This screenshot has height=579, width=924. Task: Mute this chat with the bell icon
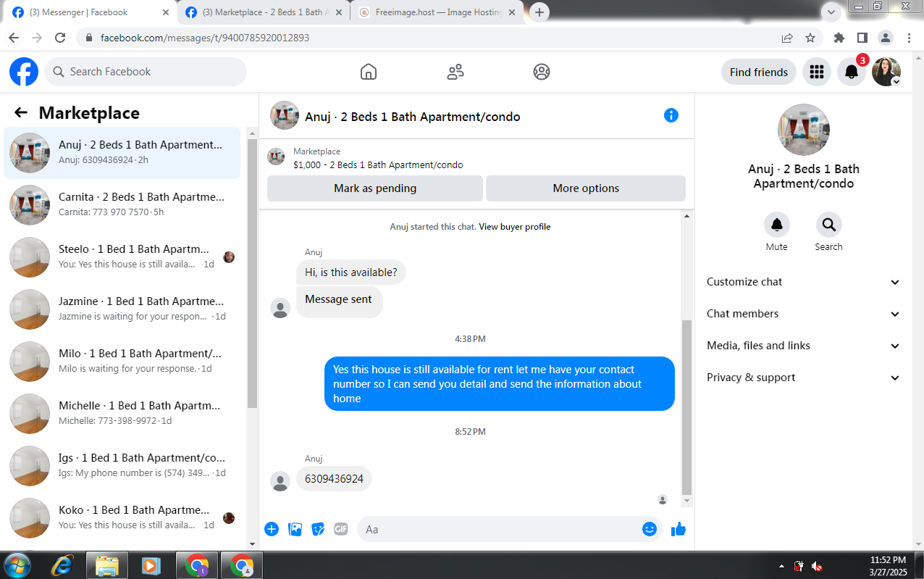pos(777,225)
